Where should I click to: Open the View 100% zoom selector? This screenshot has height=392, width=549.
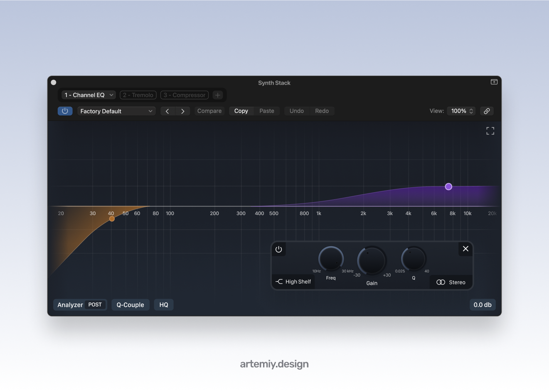[462, 111]
